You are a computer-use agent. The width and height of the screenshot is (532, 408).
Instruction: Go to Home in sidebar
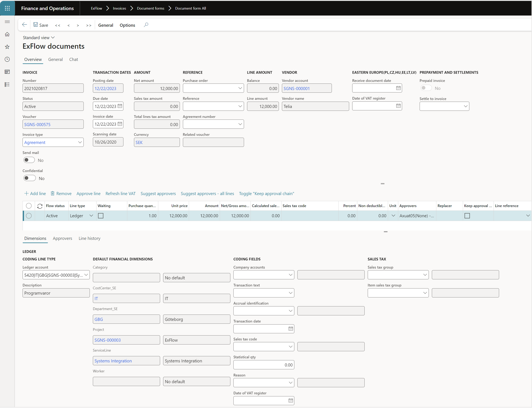click(7, 34)
